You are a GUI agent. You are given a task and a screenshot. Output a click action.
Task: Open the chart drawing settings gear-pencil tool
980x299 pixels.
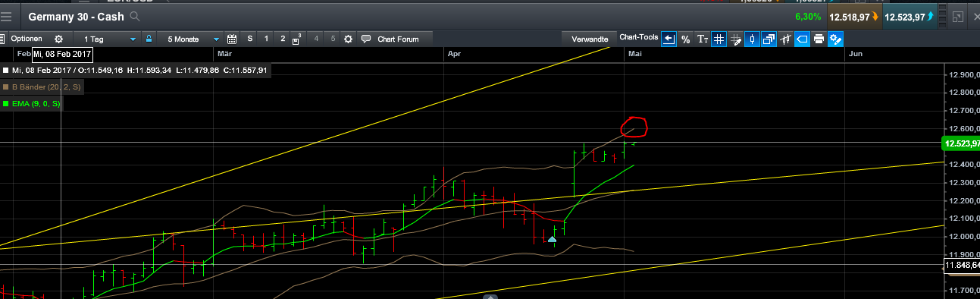point(836,39)
